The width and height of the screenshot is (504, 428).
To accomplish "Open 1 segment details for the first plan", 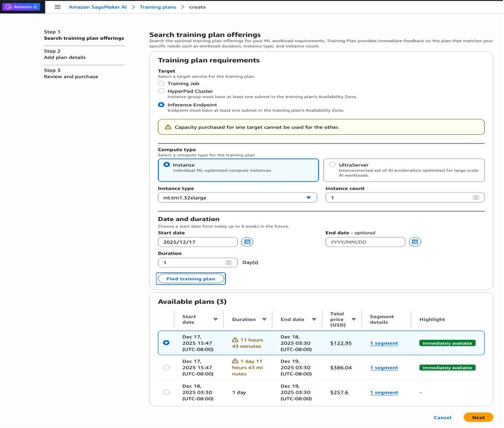I will 384,343.
